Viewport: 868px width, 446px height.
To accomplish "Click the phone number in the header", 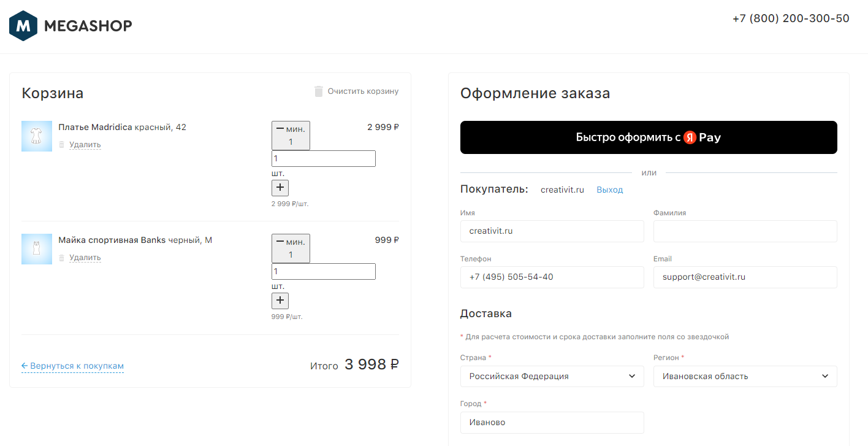I will (x=791, y=18).
